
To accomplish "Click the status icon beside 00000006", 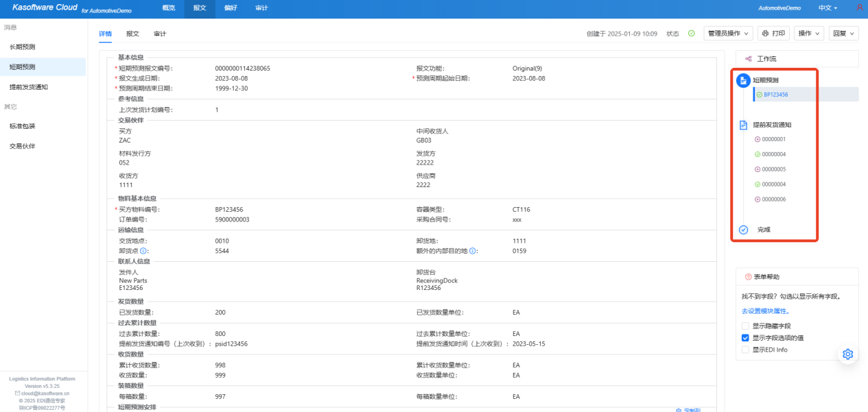I will pyautogui.click(x=758, y=199).
